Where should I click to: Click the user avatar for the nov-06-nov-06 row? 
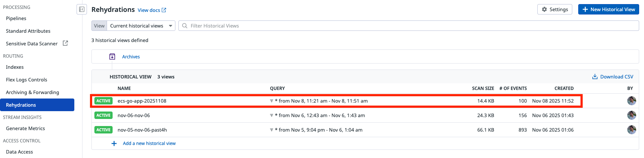(631, 115)
